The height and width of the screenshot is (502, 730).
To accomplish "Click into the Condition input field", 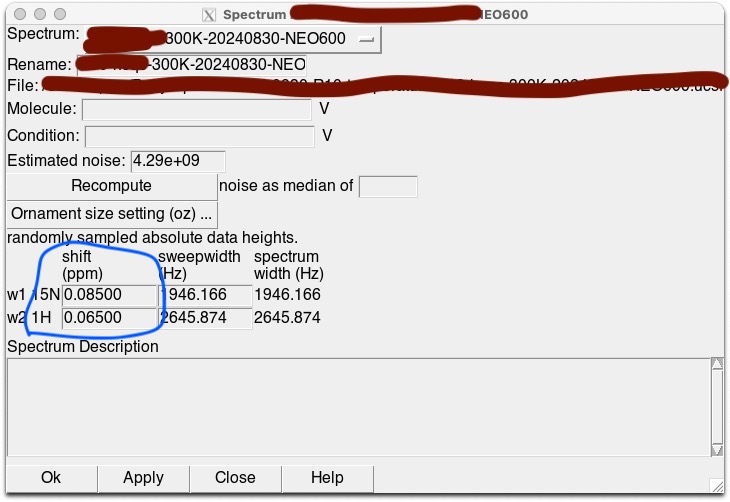I will click(x=199, y=135).
